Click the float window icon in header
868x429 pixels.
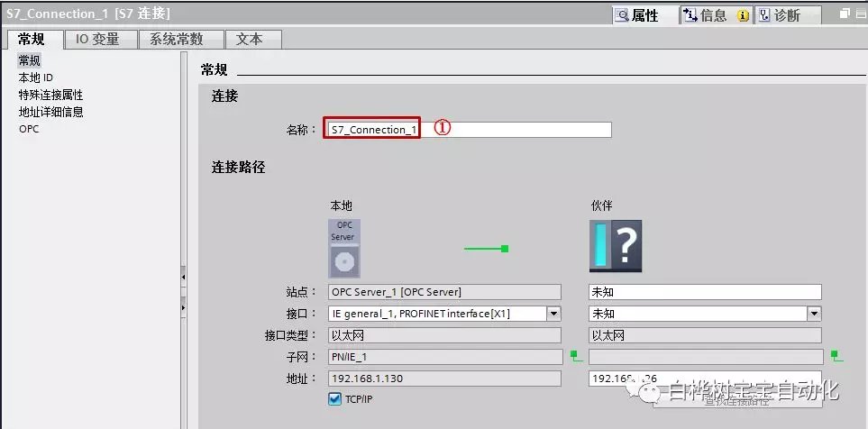845,14
